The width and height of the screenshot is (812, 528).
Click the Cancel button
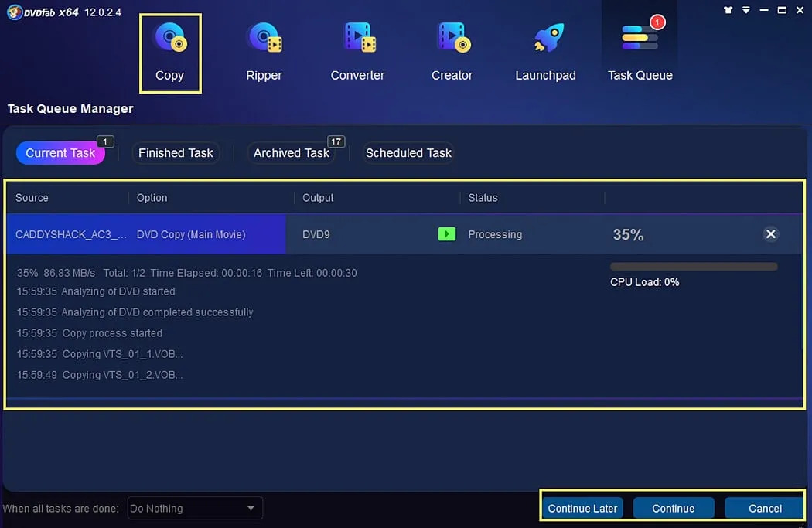[x=765, y=509]
